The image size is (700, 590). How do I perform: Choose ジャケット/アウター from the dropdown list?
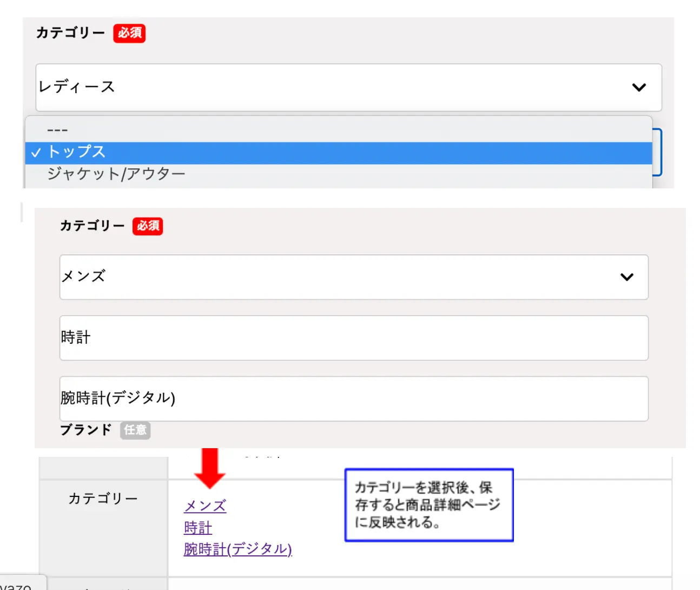click(116, 174)
